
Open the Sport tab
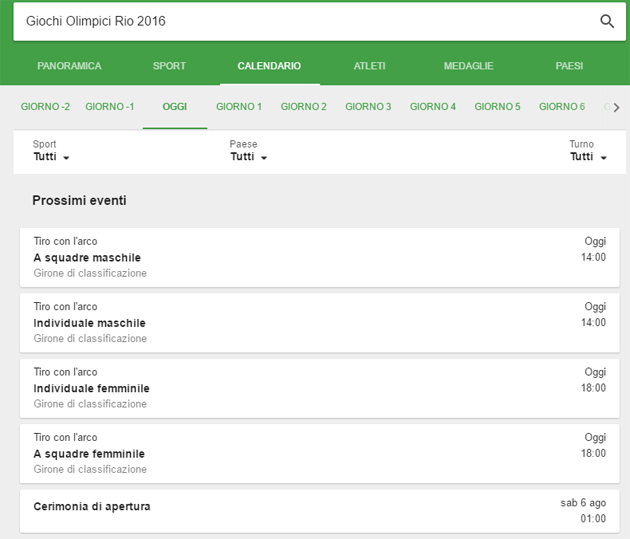(169, 66)
